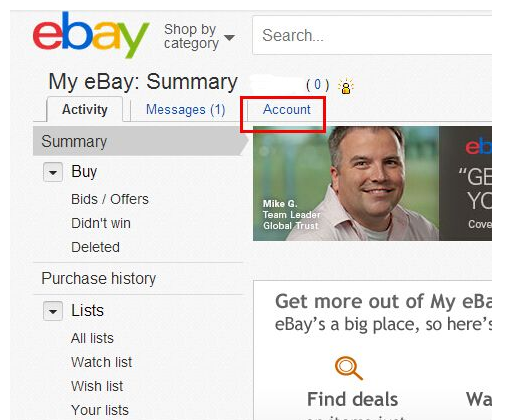
Task: Click the feedback score (0) link
Action: point(318,85)
